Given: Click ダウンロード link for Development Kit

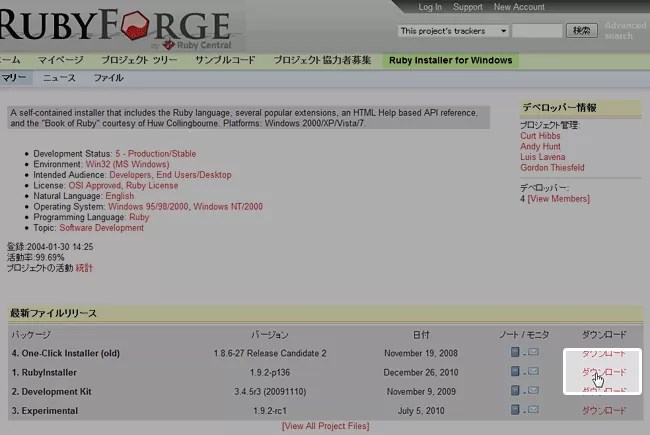Looking at the screenshot, I should [604, 390].
